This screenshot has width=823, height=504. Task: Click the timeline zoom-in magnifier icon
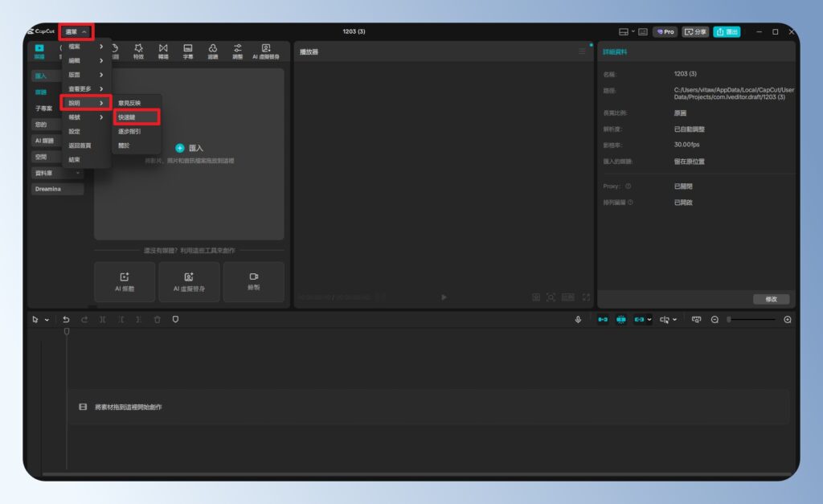pos(787,319)
